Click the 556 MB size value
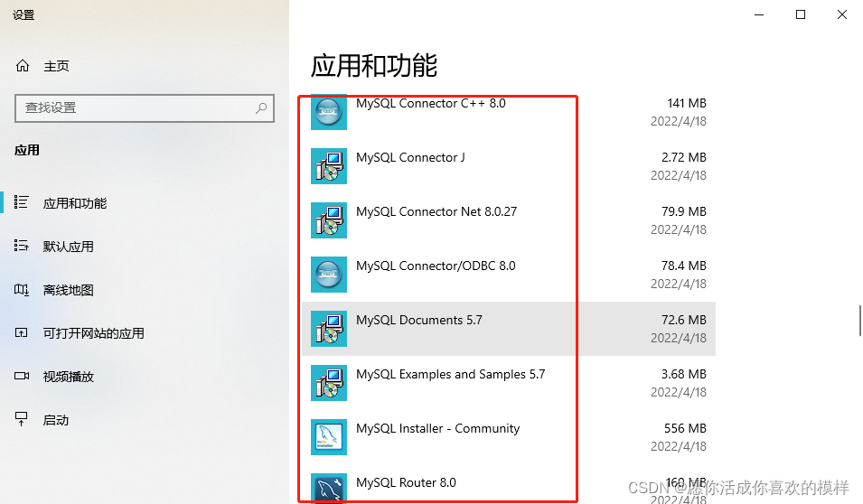 685,428
